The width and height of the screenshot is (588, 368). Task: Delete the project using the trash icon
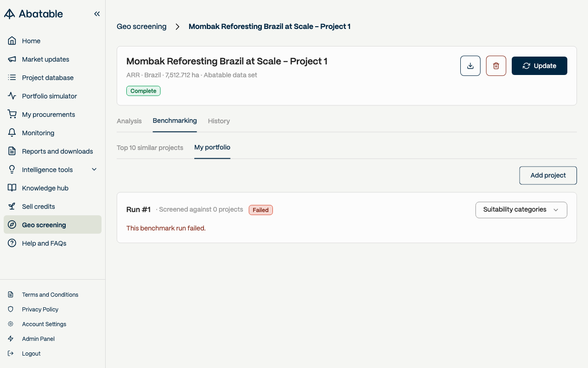(x=496, y=66)
